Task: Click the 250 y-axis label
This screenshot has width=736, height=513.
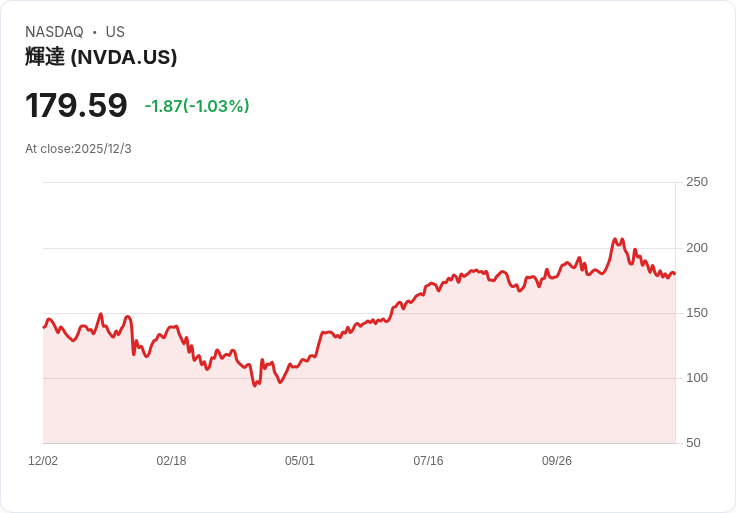Action: tap(697, 182)
